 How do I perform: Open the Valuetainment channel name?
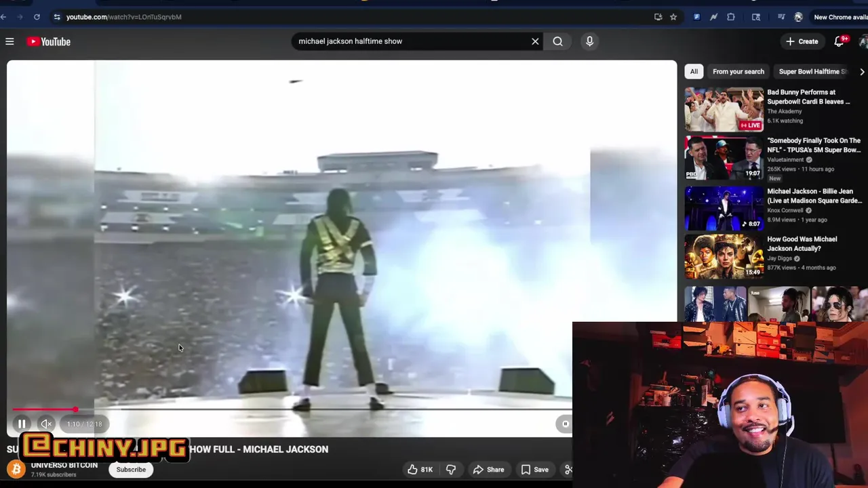(785, 160)
